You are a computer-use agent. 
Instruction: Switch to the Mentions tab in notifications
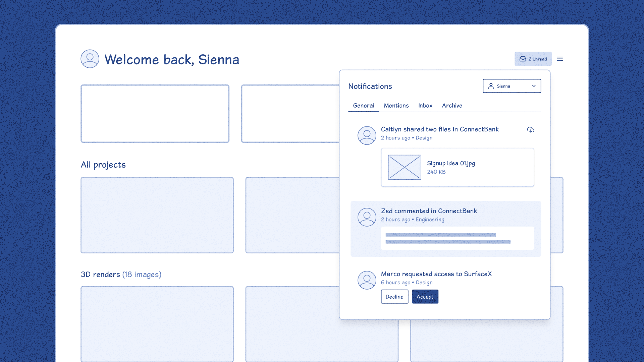(x=396, y=105)
